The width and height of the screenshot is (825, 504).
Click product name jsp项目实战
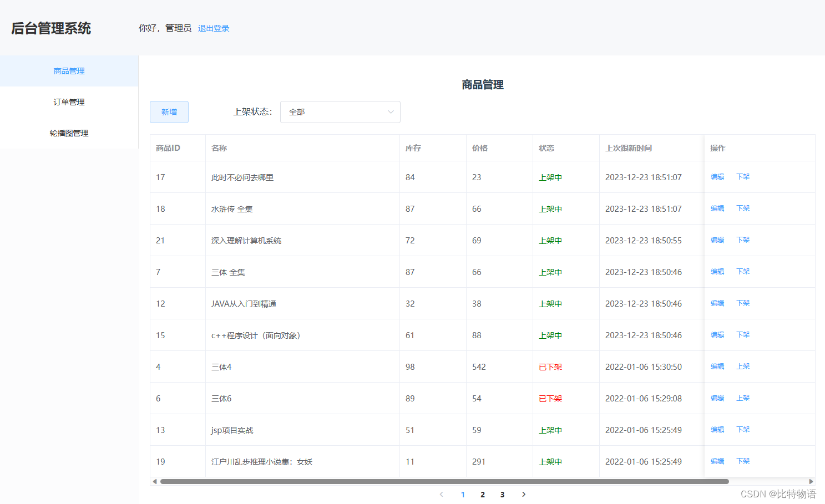coord(232,430)
